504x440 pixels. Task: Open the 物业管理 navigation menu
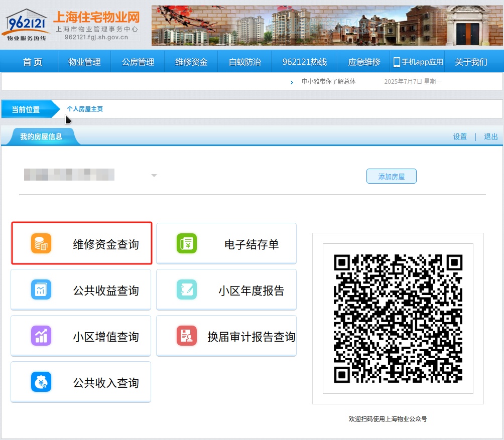click(84, 62)
